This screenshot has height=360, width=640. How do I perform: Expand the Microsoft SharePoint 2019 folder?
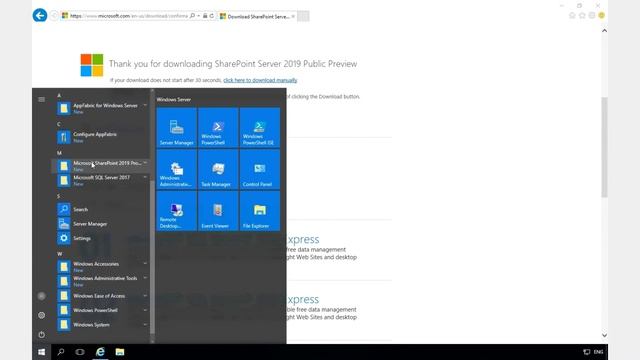tap(101, 166)
